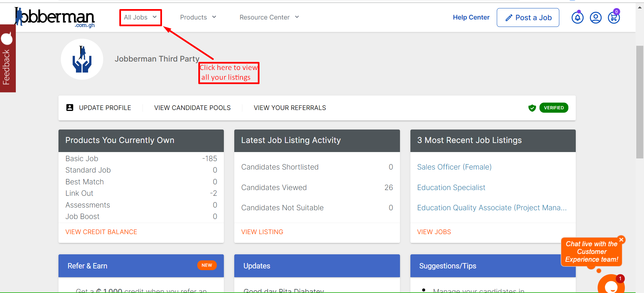Click the Suggestions/Tips panel header
Image resolution: width=644 pixels, height=293 pixels.
pos(493,266)
